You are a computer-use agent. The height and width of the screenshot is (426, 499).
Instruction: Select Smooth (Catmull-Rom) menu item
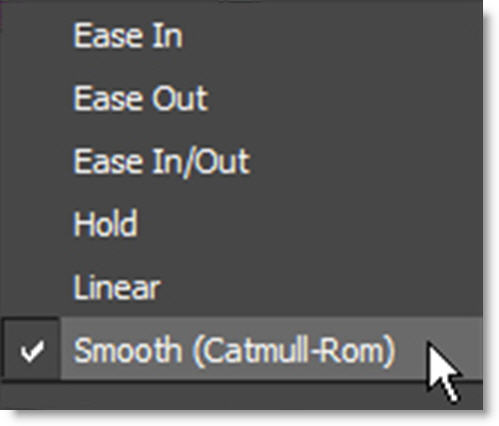(x=241, y=349)
